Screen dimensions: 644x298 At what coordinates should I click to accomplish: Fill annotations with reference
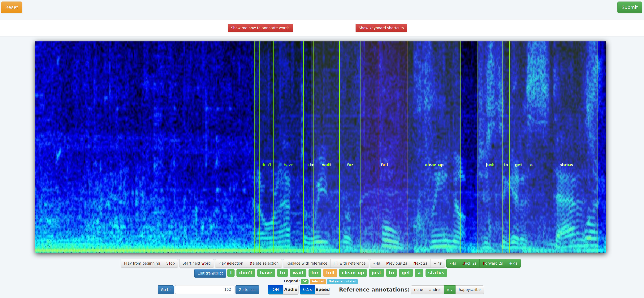pyautogui.click(x=349, y=263)
